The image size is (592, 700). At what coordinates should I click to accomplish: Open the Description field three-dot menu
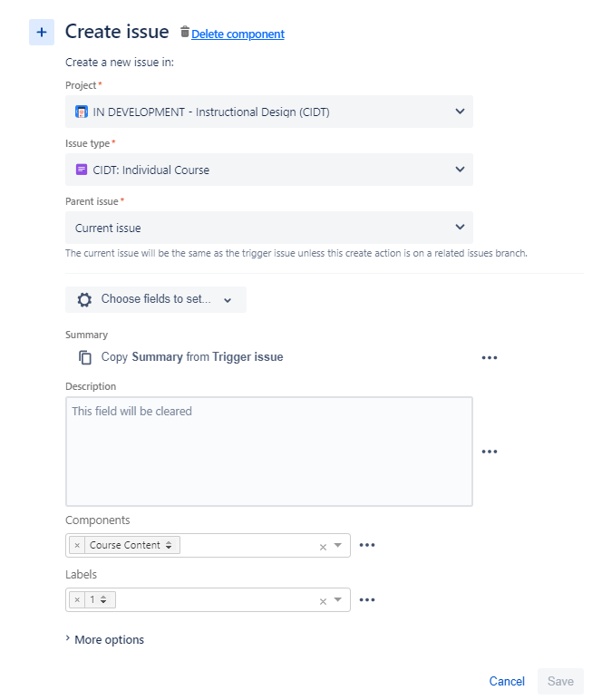490,452
